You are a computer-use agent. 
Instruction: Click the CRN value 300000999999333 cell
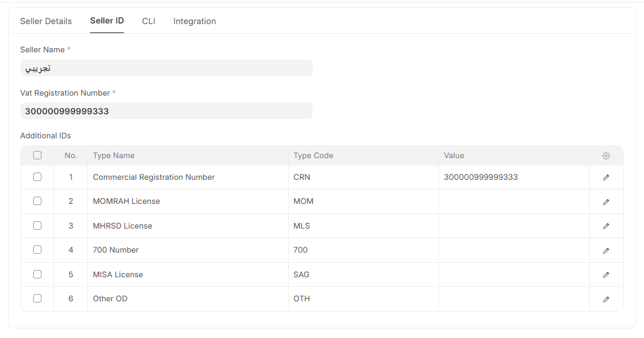[x=514, y=177]
